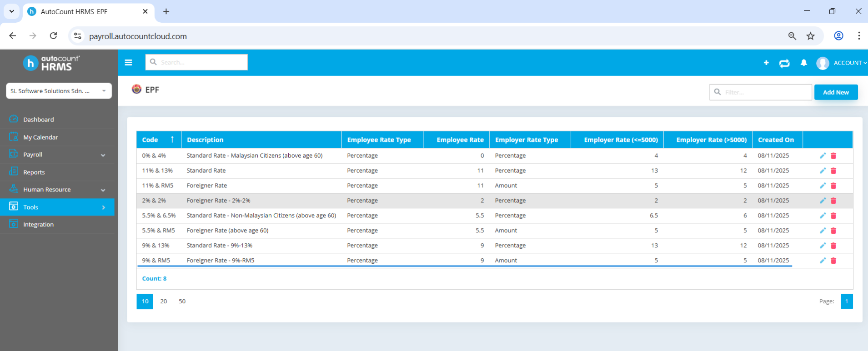This screenshot has width=868, height=351.
Task: Delete the 0% & 4% EPF row
Action: coord(833,155)
